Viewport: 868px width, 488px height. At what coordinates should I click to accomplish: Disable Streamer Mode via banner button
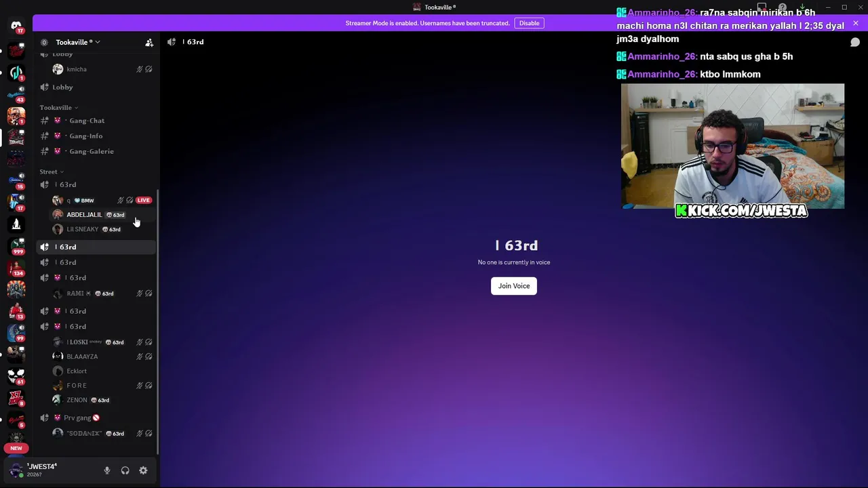(x=529, y=23)
